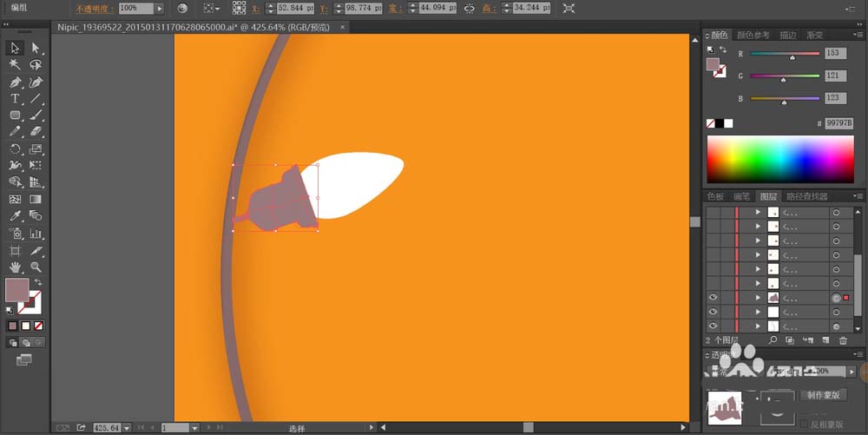Open Transparency panel opacity arrow
Viewport: 868px width, 435px height.
click(852, 372)
